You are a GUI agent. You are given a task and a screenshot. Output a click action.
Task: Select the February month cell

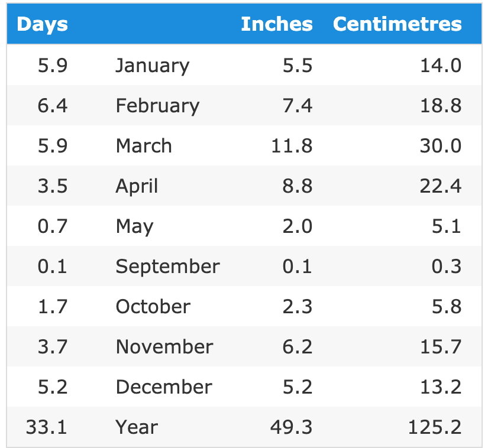click(x=157, y=105)
